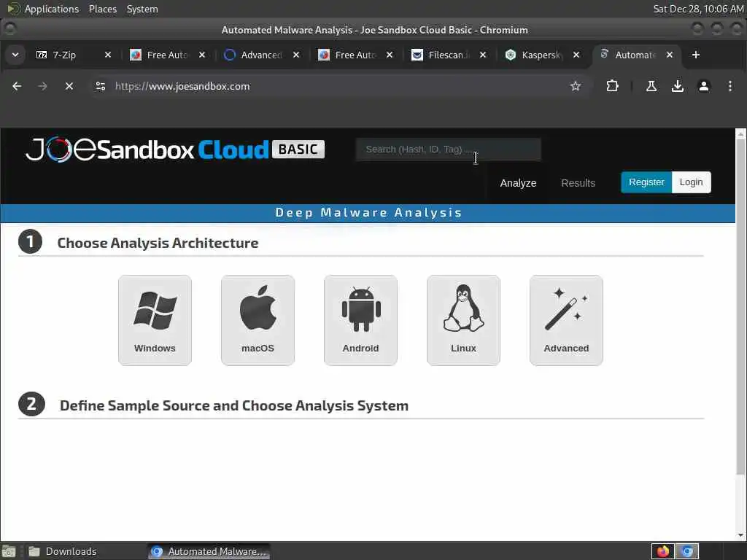This screenshot has height=560, width=747.
Task: Go forward in browser history
Action: pos(42,86)
